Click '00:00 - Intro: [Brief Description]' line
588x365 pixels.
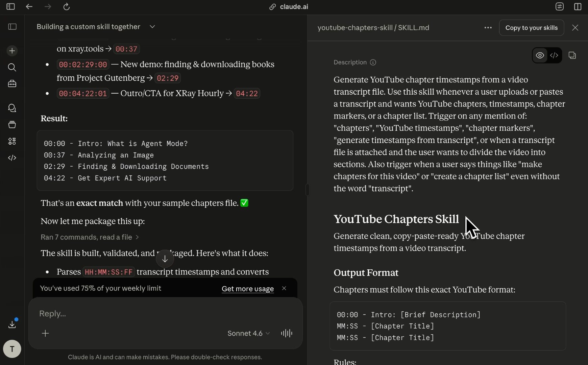point(409,315)
